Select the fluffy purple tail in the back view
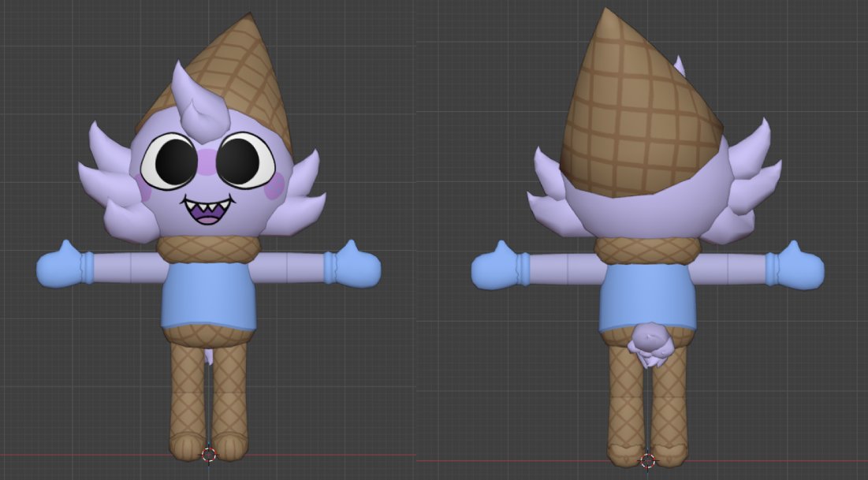The width and height of the screenshot is (868, 480). point(650,345)
